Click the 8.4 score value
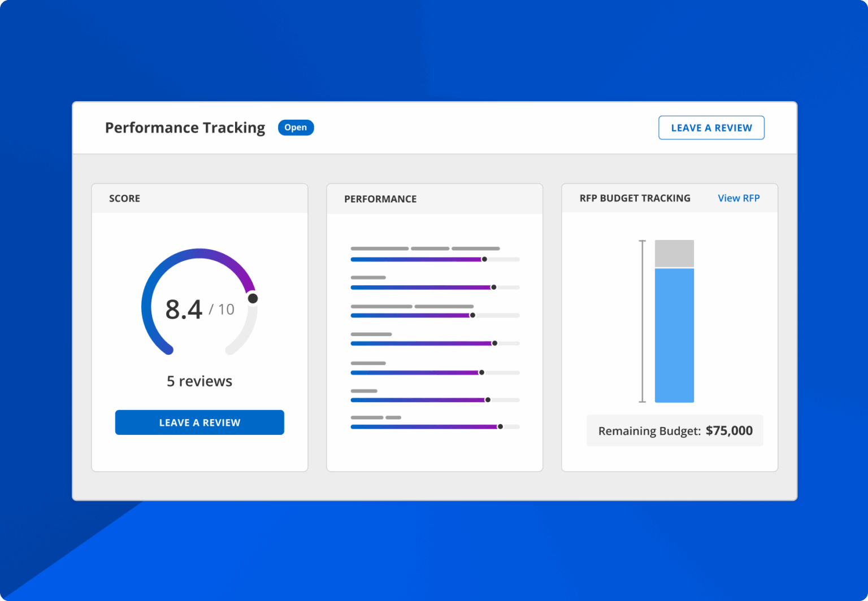The image size is (868, 601). click(184, 310)
